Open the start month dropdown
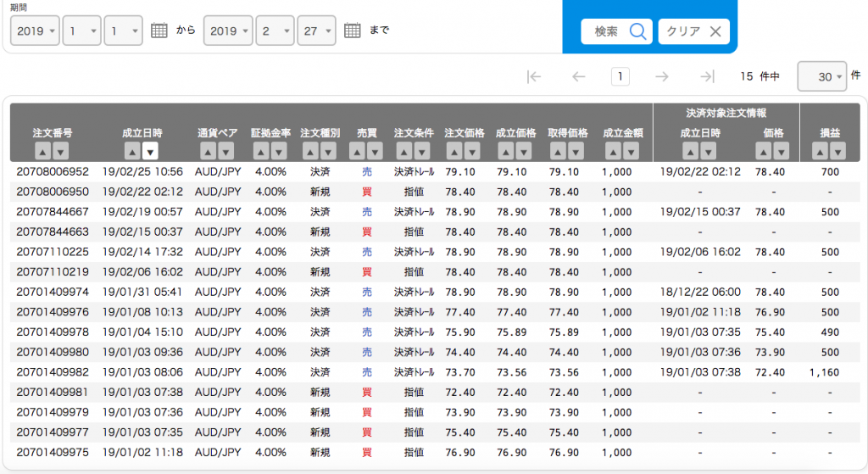The height and width of the screenshot is (474, 868). pos(82,31)
